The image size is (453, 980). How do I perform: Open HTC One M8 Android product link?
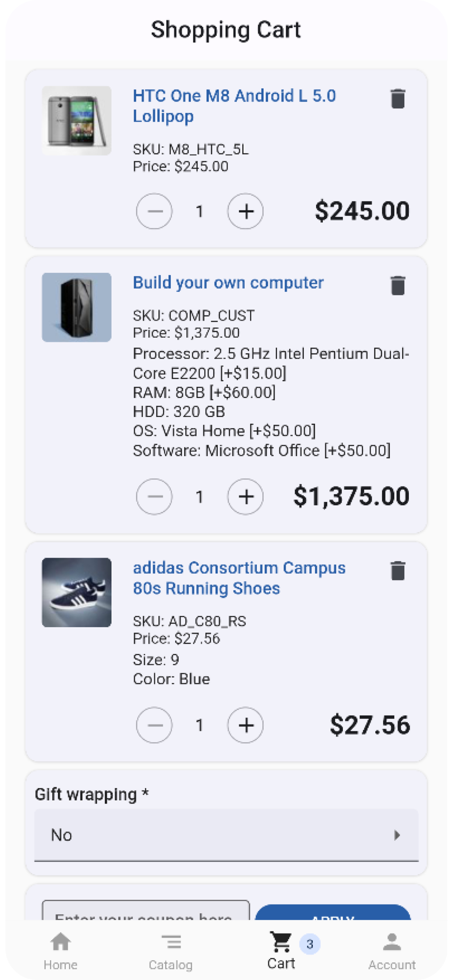[x=234, y=106]
